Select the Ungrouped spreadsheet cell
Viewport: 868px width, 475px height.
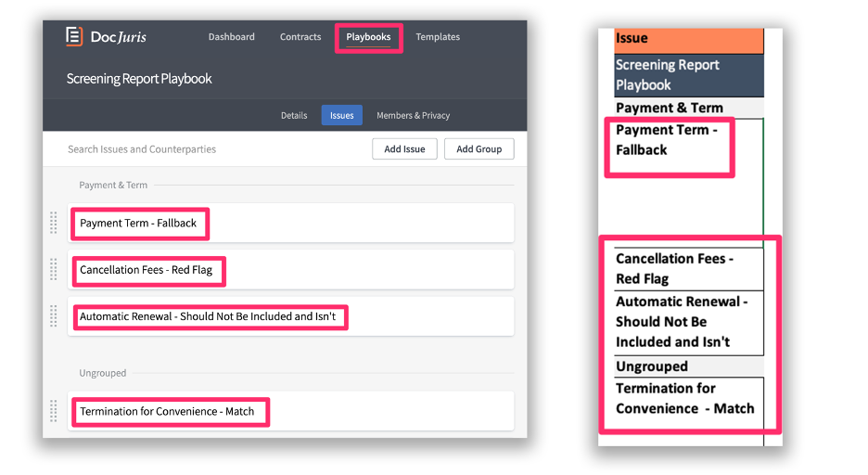pos(689,366)
